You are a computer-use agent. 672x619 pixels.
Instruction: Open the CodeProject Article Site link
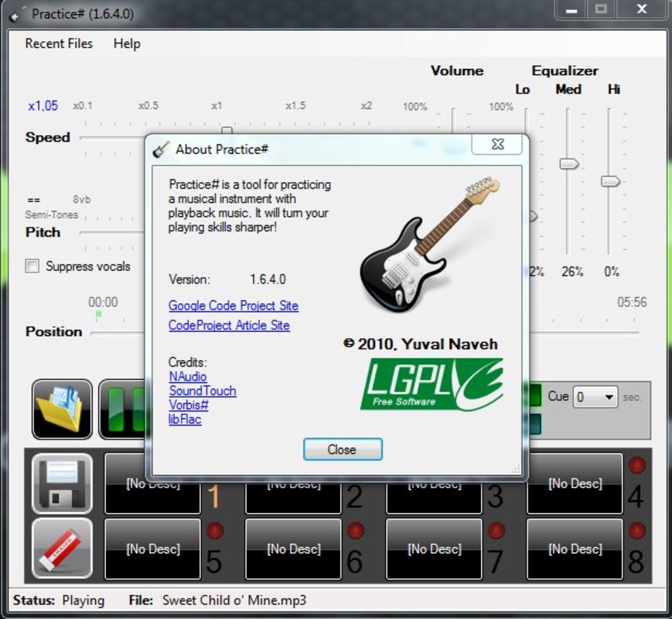[230, 325]
